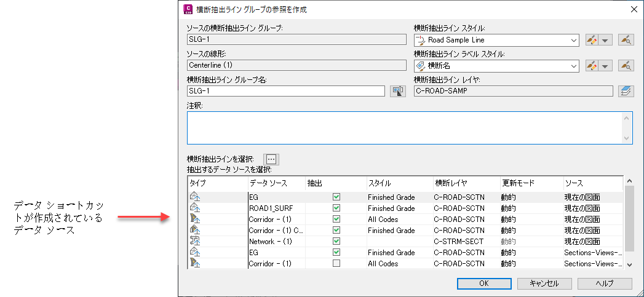The image size is (644, 297).
Task: Open style detail viewer for Road Sample Line
Action: [626, 41]
